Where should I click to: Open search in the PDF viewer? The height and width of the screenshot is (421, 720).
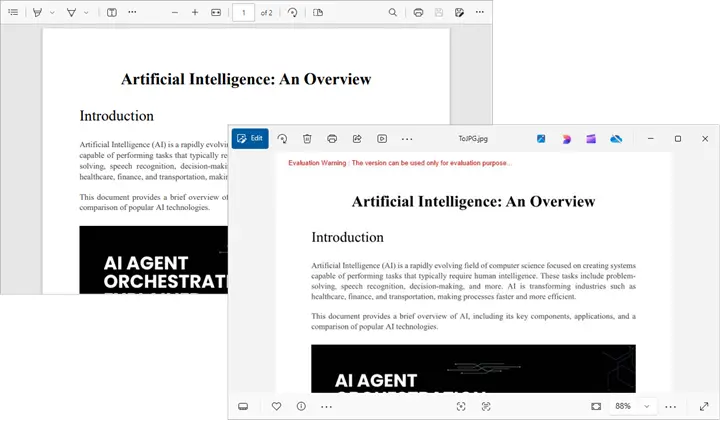tap(393, 12)
